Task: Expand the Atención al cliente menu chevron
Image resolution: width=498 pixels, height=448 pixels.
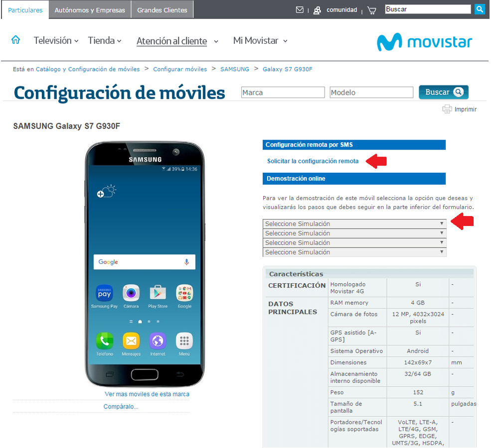Action: pyautogui.click(x=216, y=42)
